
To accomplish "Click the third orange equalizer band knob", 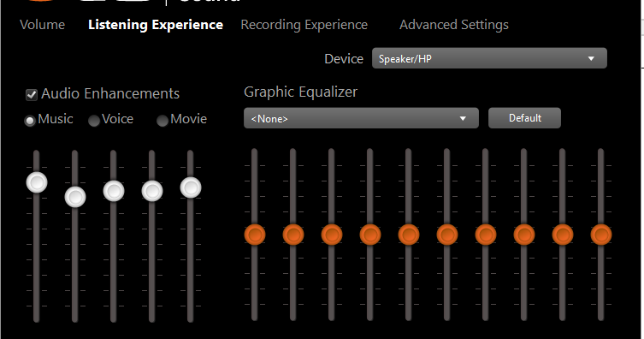I will [332, 235].
